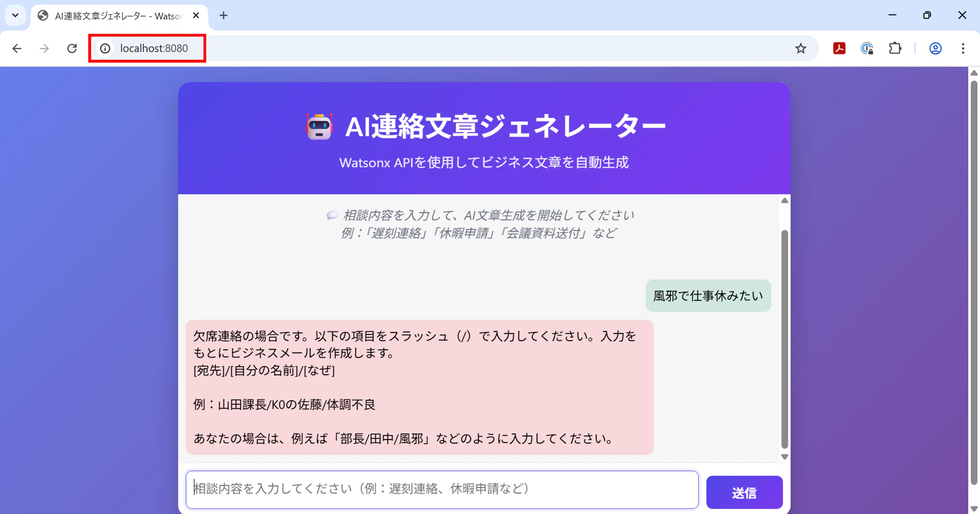Restore down the browser window
Image resolution: width=980 pixels, height=514 pixels.
tap(927, 16)
